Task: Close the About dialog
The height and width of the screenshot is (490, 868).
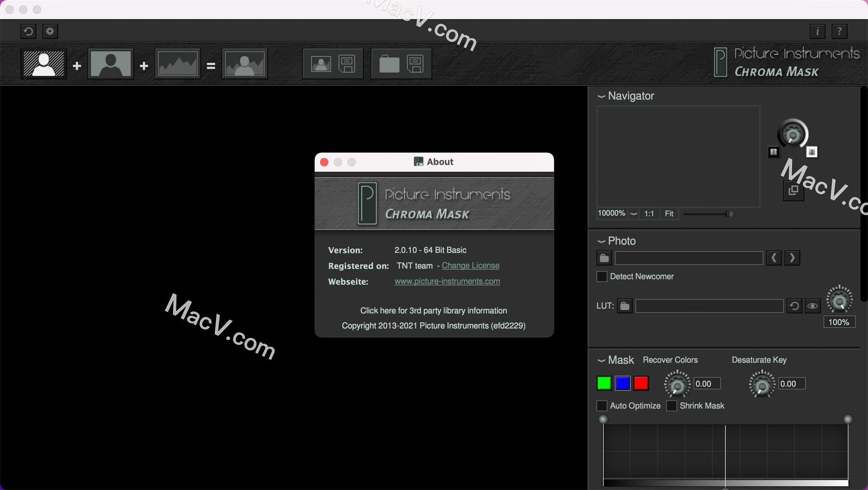Action: click(x=324, y=162)
